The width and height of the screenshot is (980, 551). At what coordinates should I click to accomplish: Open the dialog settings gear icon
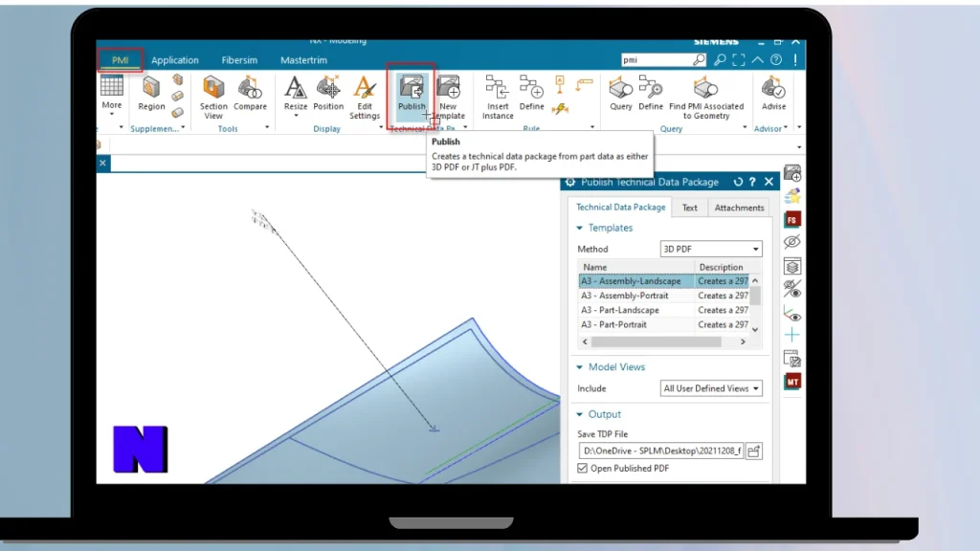tap(570, 182)
